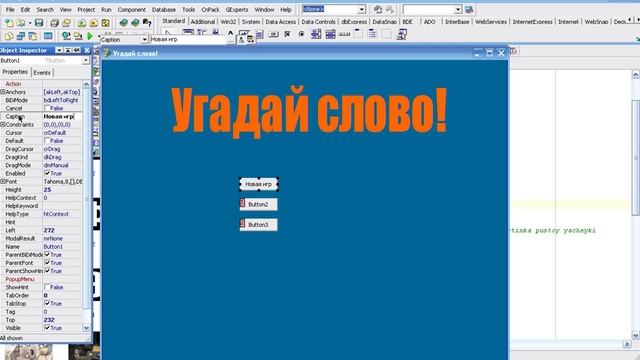Image resolution: width=640 pixels, height=360 pixels.
Task: Open the dropdown arrow next to Open icon
Action: (x=30, y=23)
